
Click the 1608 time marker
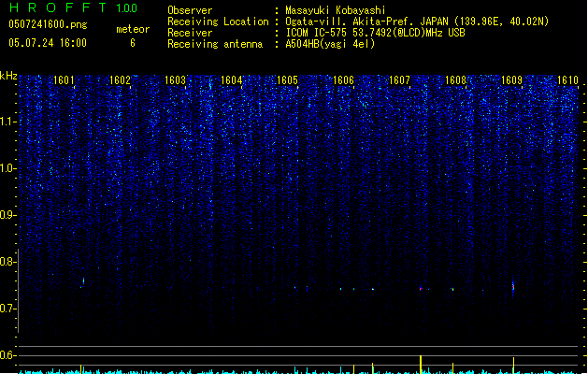coord(455,80)
